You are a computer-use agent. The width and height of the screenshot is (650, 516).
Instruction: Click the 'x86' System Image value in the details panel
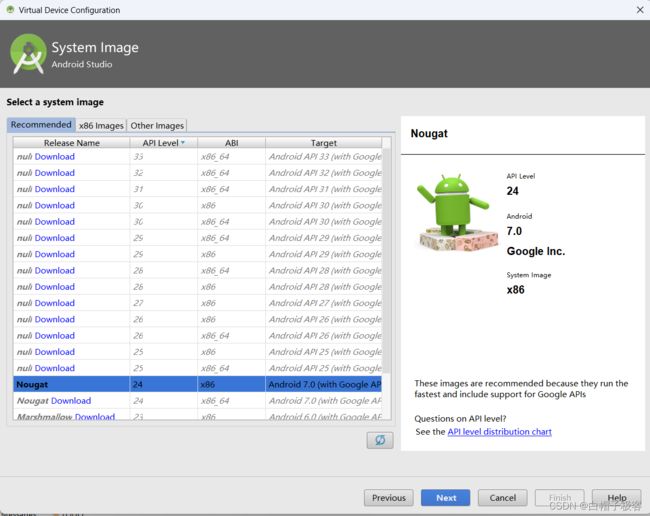[515, 290]
